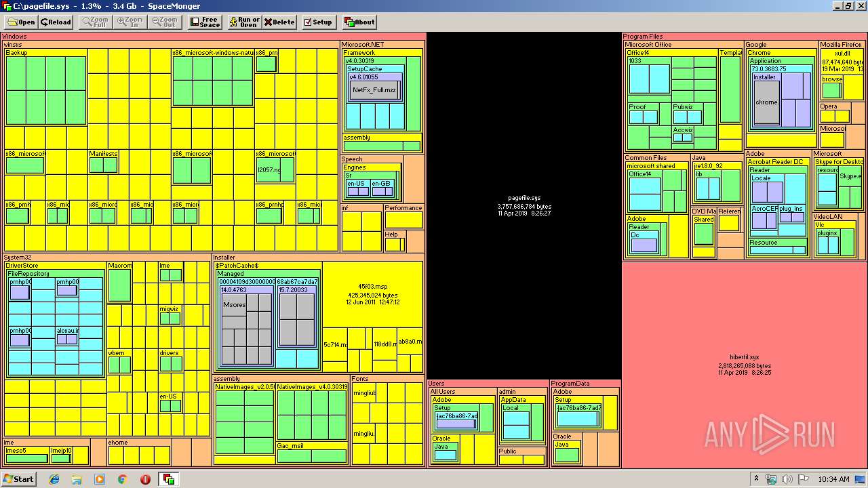This screenshot has width=868, height=488.
Task: Select the Mozilla Firefox folder label
Action: [x=841, y=45]
